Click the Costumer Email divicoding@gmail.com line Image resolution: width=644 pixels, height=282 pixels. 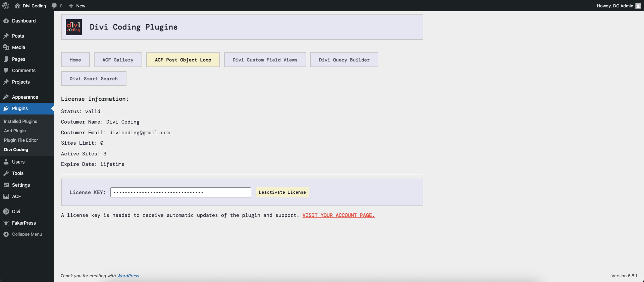coord(115,133)
